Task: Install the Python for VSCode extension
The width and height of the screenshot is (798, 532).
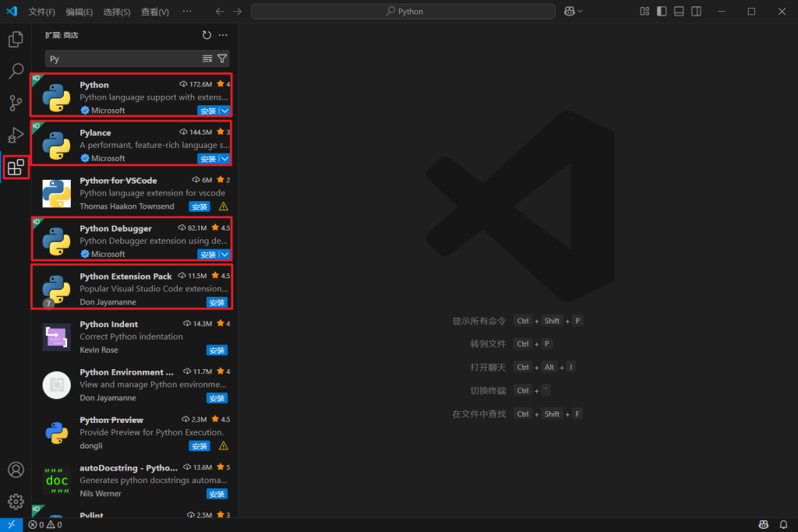Action: (x=199, y=206)
